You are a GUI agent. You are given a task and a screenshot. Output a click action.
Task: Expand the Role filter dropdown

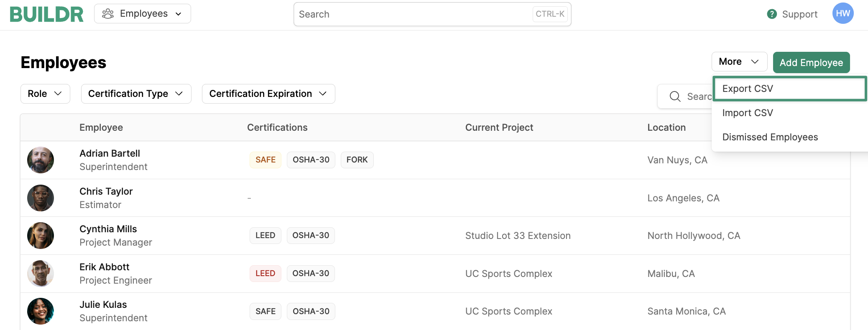coord(45,94)
